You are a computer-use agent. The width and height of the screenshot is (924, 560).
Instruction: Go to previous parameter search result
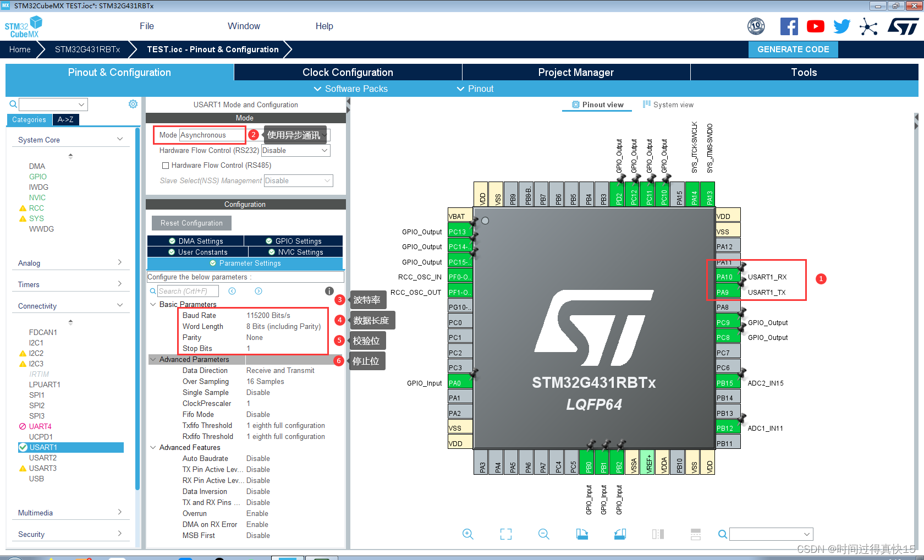pyautogui.click(x=232, y=291)
